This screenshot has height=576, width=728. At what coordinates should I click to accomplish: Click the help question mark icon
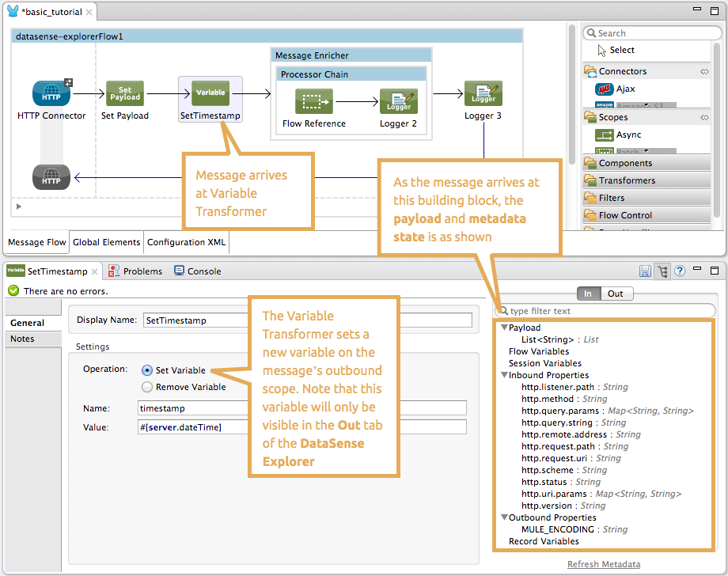pos(679,271)
